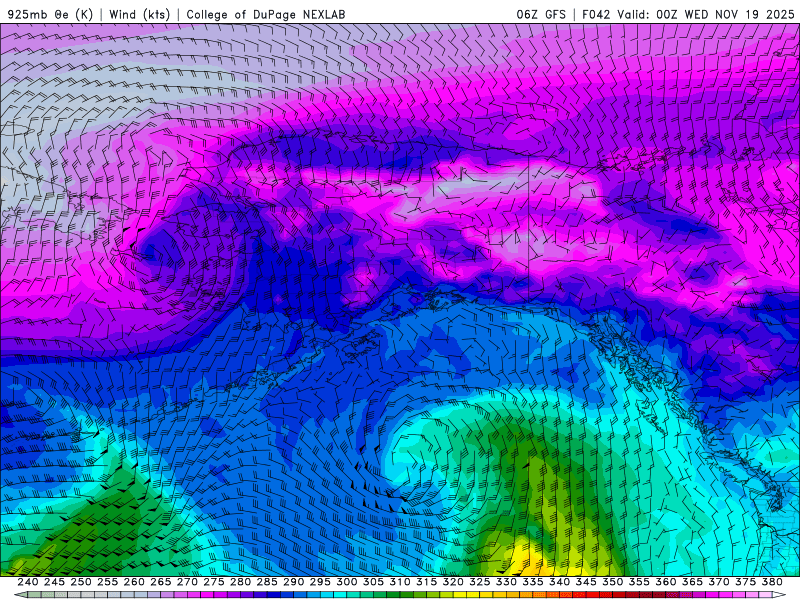800x600 pixels.
Task: Click the 370 color scale label
Action: click(718, 582)
